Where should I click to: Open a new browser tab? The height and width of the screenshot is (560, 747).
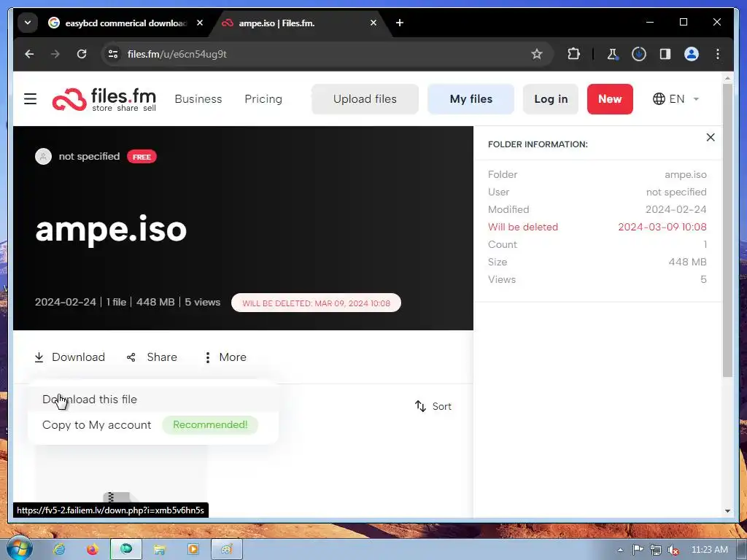[x=400, y=23]
